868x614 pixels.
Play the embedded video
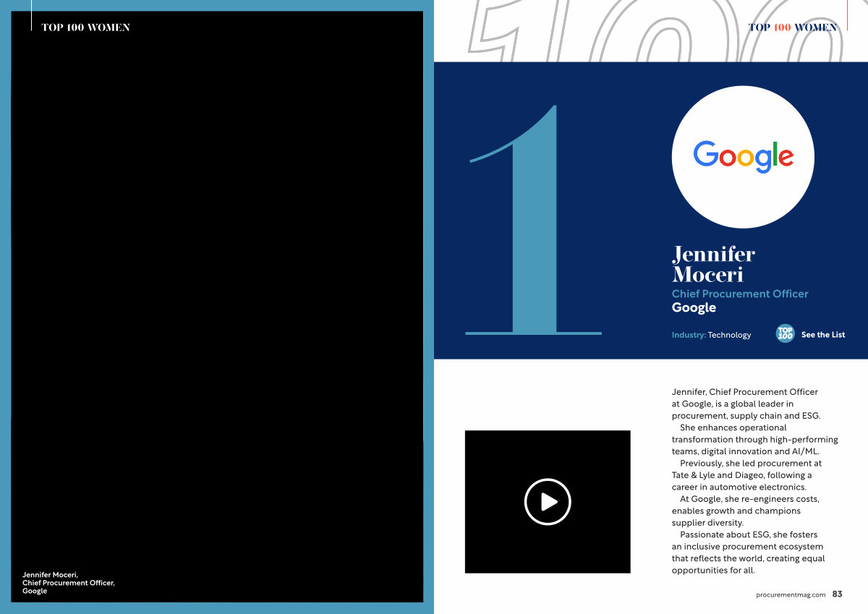coord(548,501)
